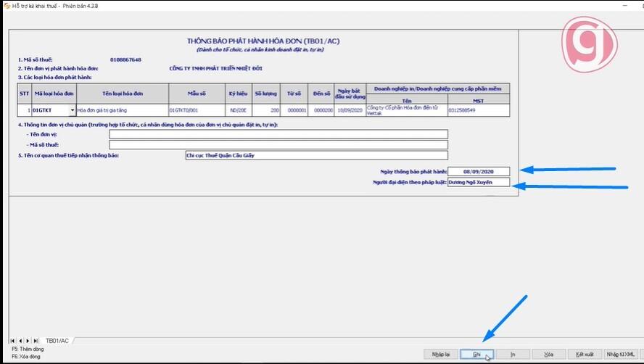The width and height of the screenshot is (644, 364).
Task: Click the Nhập từ XML button
Action: coord(621,354)
